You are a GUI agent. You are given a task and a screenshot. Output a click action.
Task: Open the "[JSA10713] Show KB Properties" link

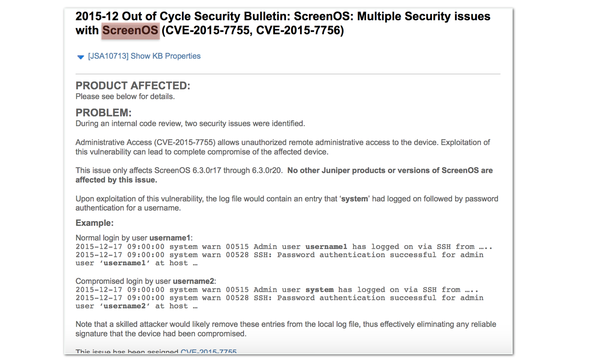(x=144, y=56)
